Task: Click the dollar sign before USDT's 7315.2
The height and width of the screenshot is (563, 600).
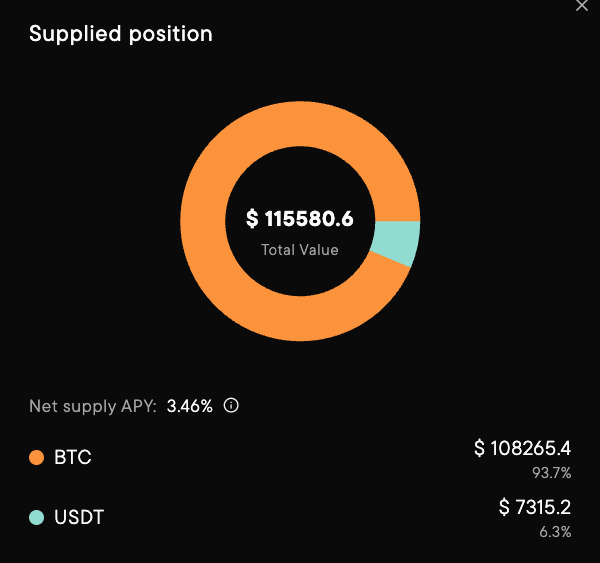Action: 504,507
